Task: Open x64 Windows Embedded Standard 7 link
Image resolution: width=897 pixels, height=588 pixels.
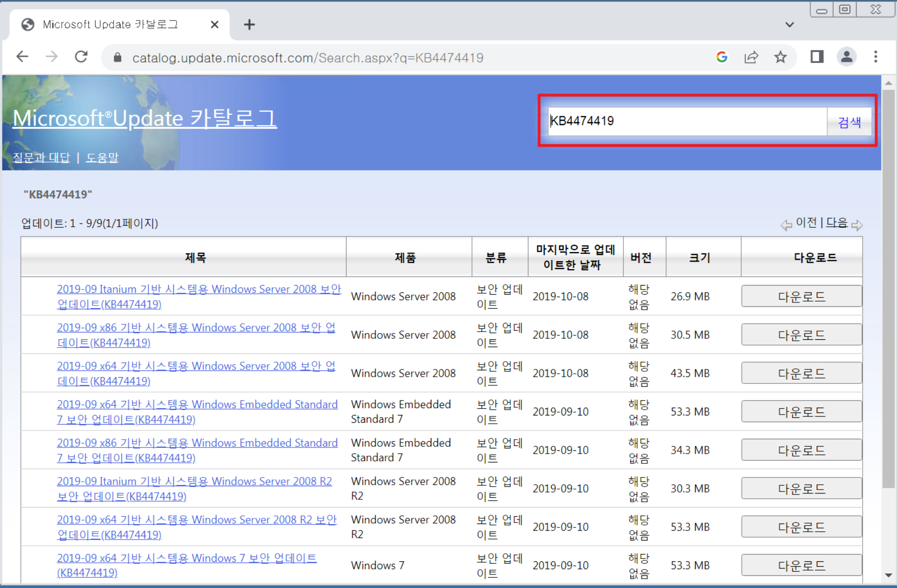Action: pos(197,412)
